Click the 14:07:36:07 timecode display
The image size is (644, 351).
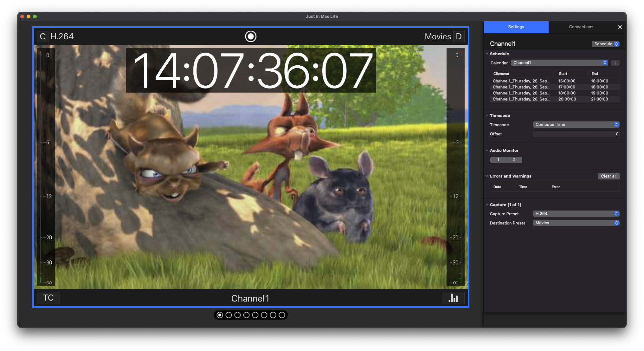(x=251, y=70)
